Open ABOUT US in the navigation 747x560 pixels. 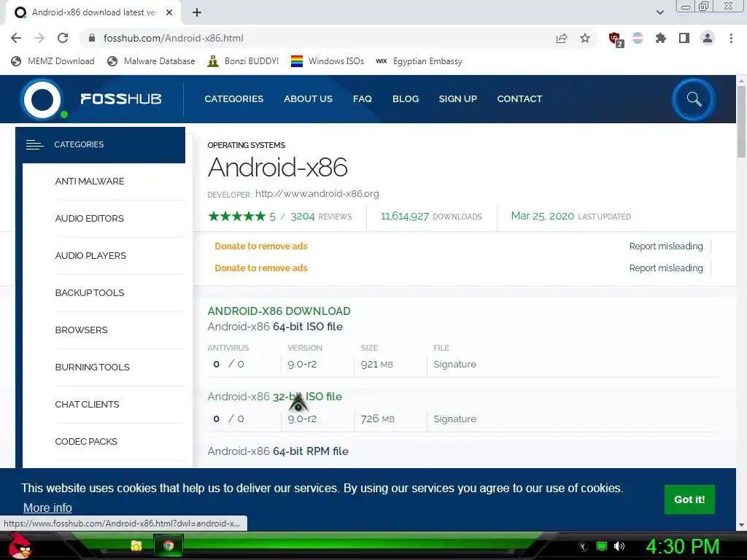pos(309,99)
